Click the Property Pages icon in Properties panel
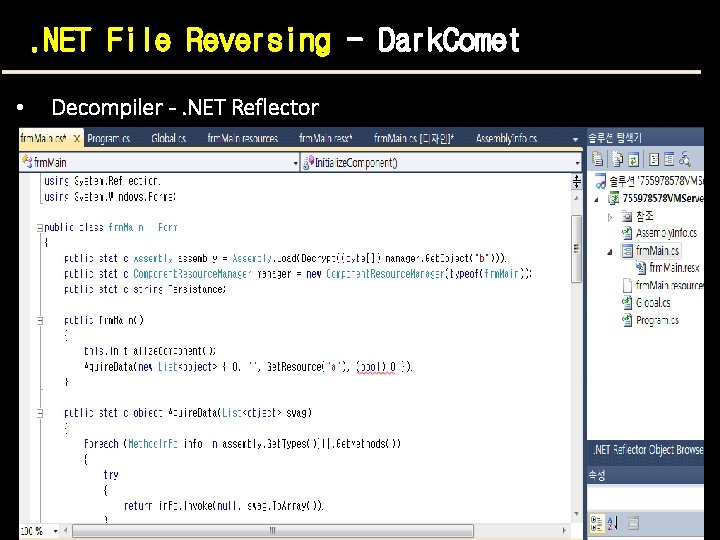Image resolution: width=720 pixels, height=540 pixels. [x=633, y=523]
